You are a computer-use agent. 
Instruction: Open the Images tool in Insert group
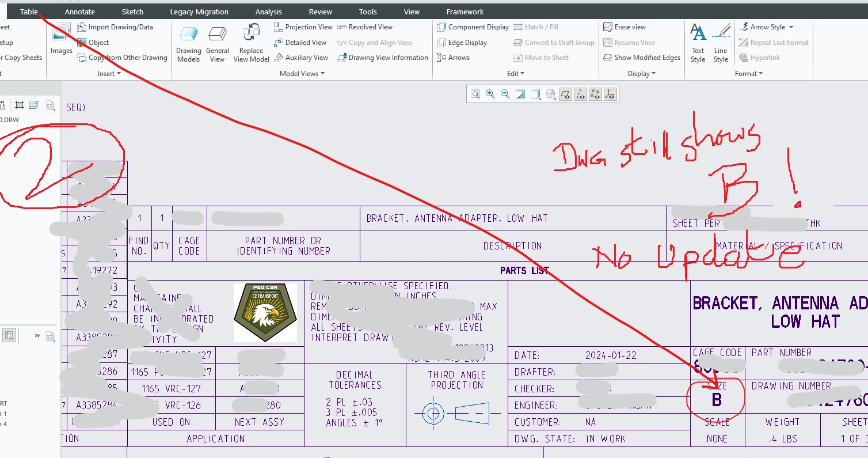click(61, 38)
